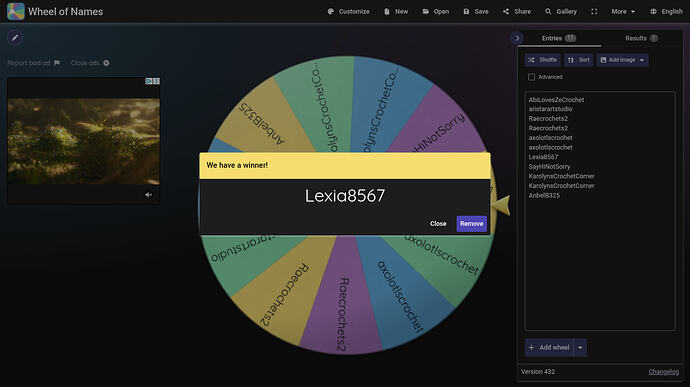Click Close ads link
The width and height of the screenshot is (690, 387).
pyautogui.click(x=90, y=63)
